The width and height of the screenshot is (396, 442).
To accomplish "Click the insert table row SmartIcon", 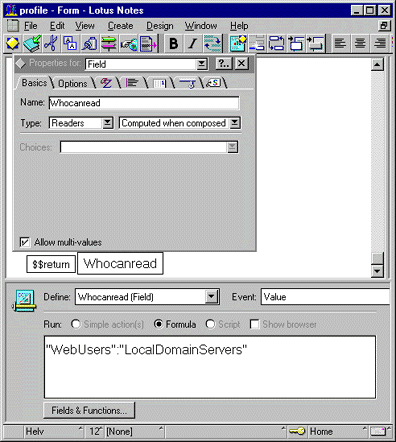I will pyautogui.click(x=257, y=44).
